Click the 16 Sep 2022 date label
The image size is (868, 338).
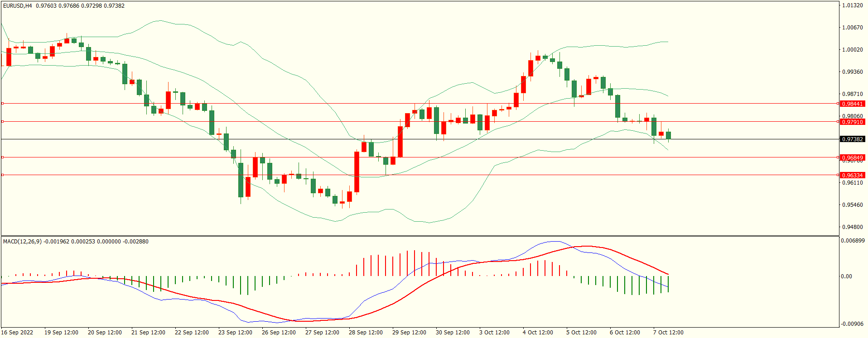coord(17,333)
